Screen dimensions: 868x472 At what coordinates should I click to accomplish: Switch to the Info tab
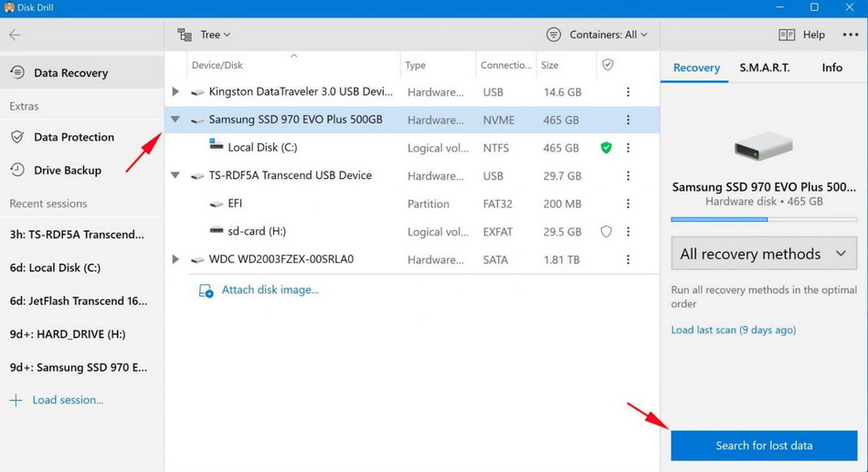831,68
